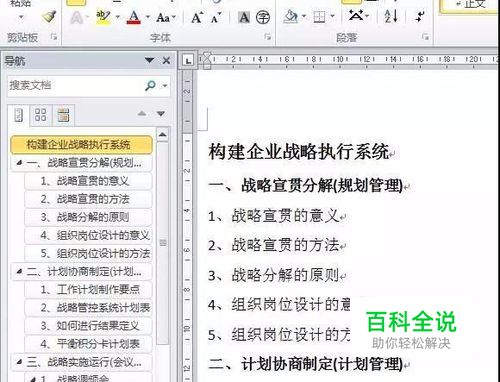Screen dimensions: 500x382
Task: Click the Sort A-Z icon
Action: click(391, 16)
